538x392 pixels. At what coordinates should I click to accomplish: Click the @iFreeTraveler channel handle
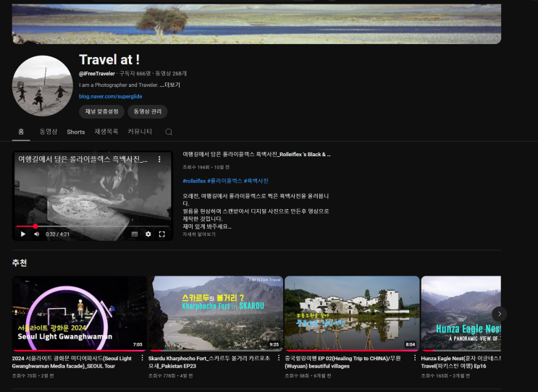coord(97,74)
